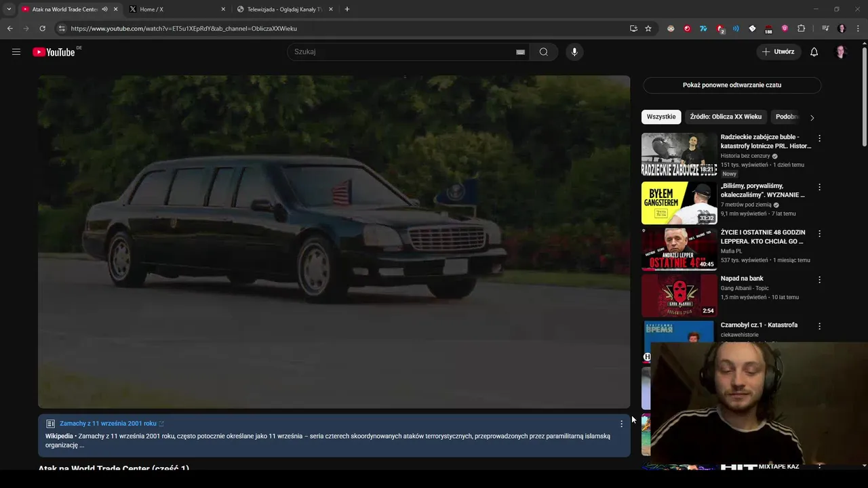Open tab search dropdown arrow

click(9, 9)
